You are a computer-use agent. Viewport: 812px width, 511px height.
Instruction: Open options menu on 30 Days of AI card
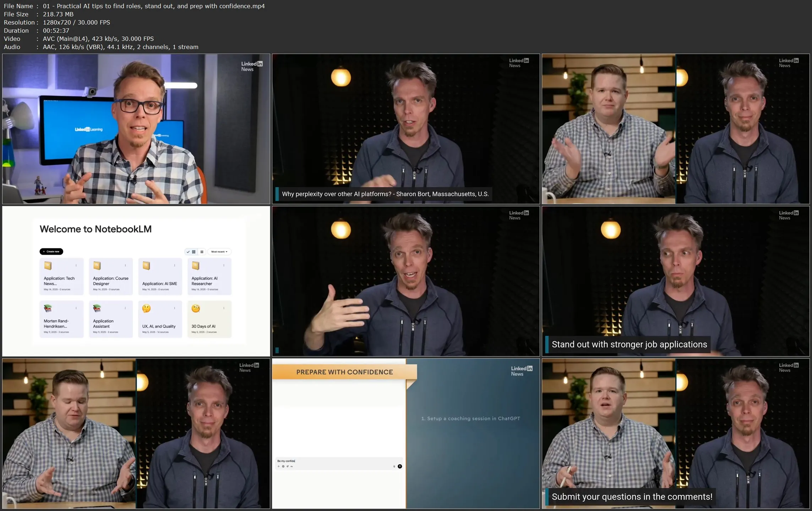[224, 308]
